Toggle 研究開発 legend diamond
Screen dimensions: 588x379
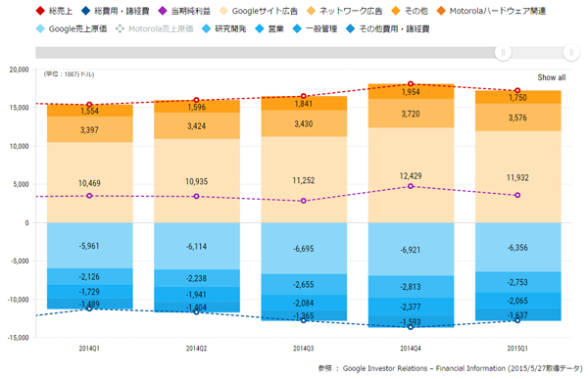click(206, 28)
